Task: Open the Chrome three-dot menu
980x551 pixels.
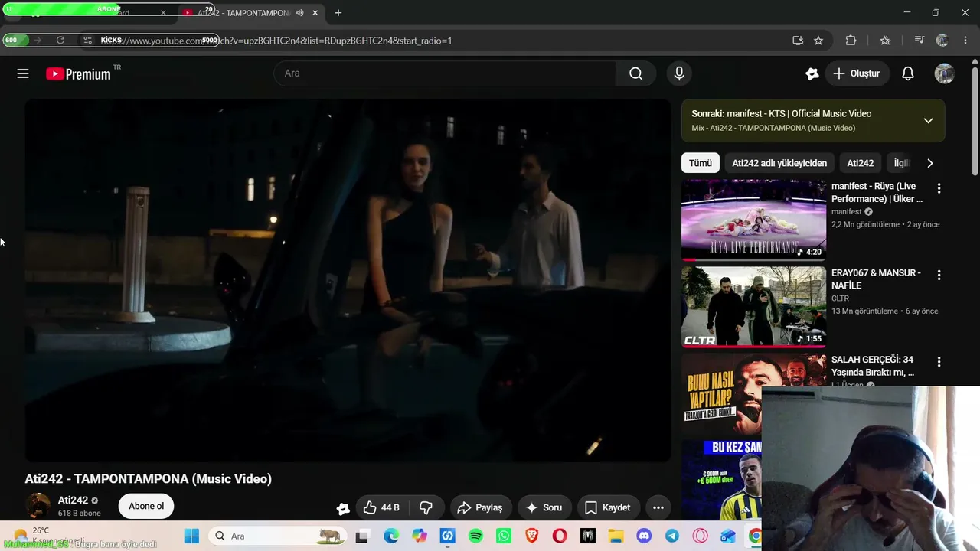Action: (965, 41)
